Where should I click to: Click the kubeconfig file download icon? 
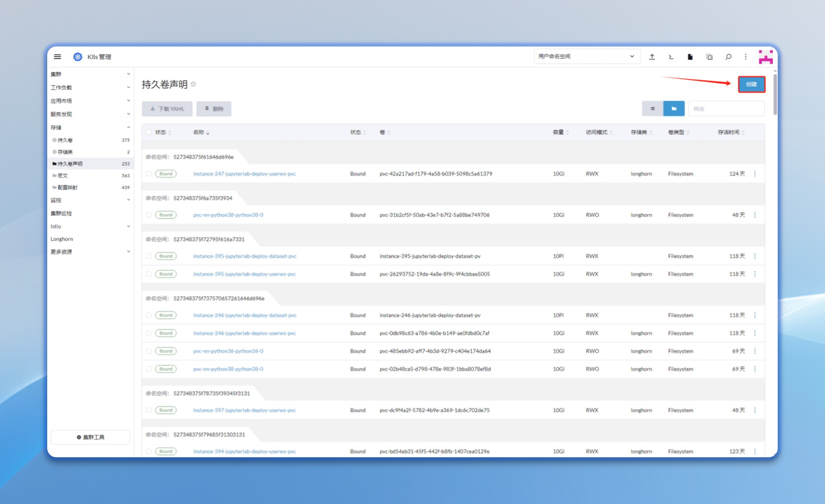(690, 57)
